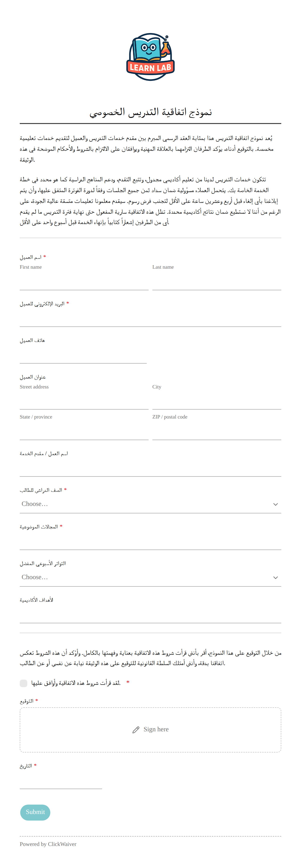Click the Sign here signature area
The image size is (301, 868).
150,730
